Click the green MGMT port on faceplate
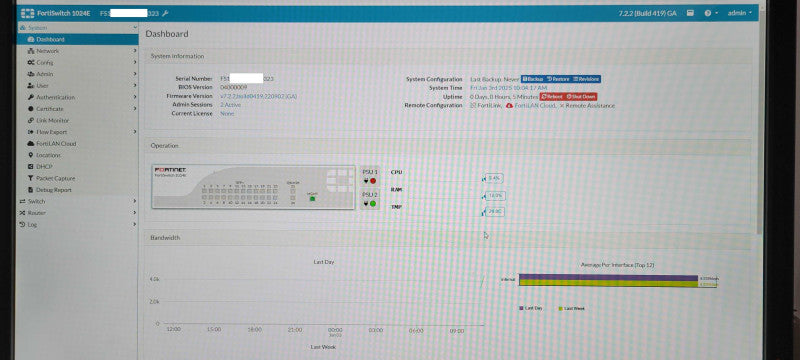This screenshot has width=800, height=360. (x=312, y=198)
